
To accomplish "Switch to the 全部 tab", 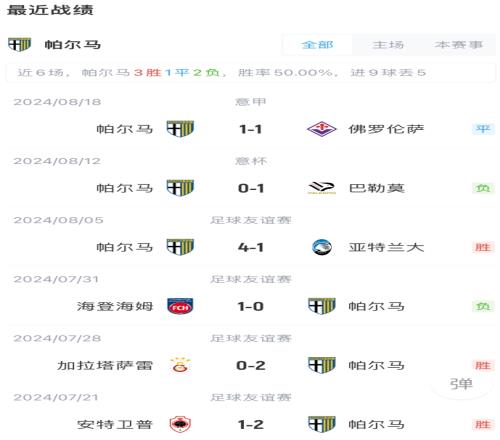I will coord(317,45).
